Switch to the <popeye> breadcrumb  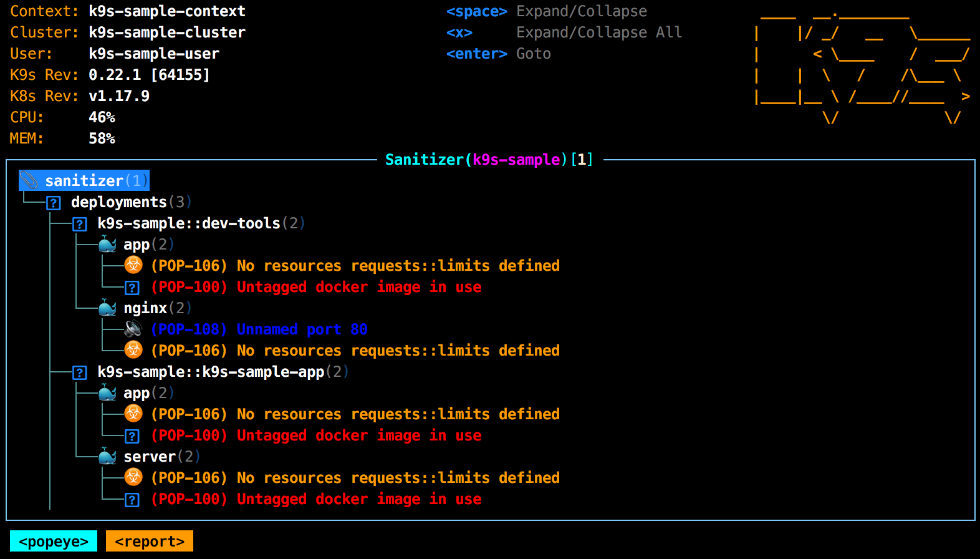pos(54,541)
